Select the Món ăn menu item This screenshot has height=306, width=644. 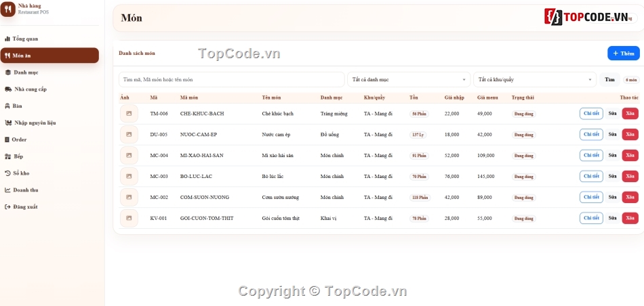(x=49, y=56)
